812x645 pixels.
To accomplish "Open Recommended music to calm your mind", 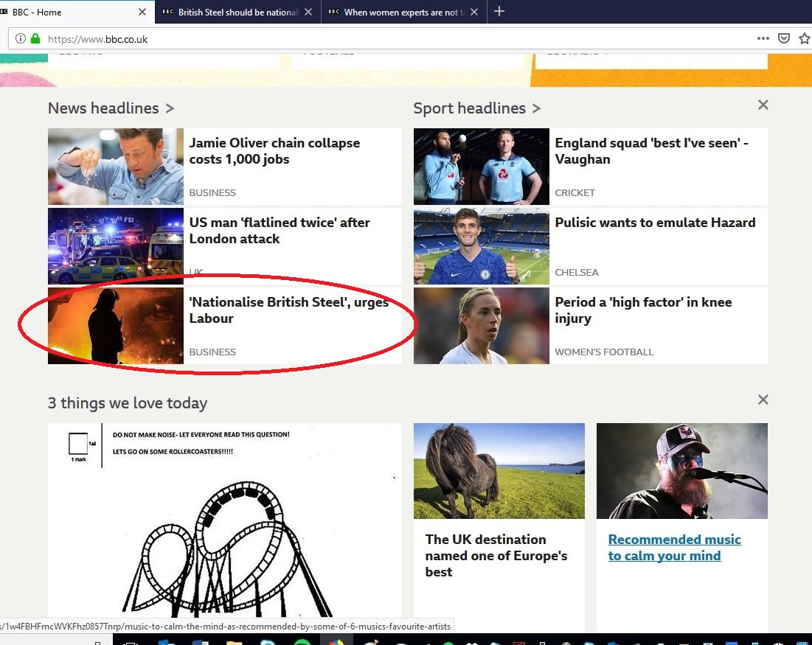I will (674, 548).
